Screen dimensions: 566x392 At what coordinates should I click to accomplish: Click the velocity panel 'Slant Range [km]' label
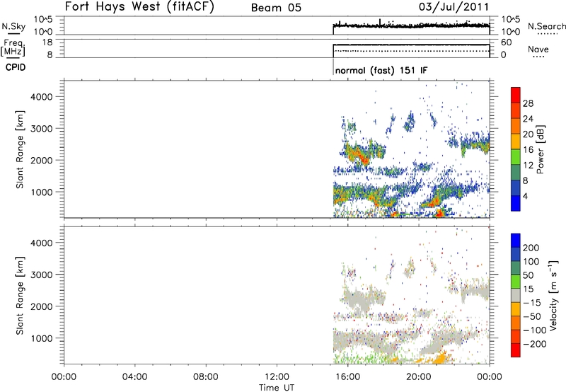click(21, 296)
